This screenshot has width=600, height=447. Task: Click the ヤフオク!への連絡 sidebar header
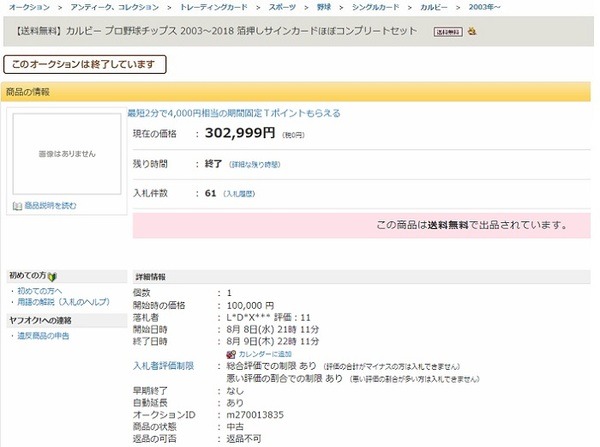click(x=67, y=320)
